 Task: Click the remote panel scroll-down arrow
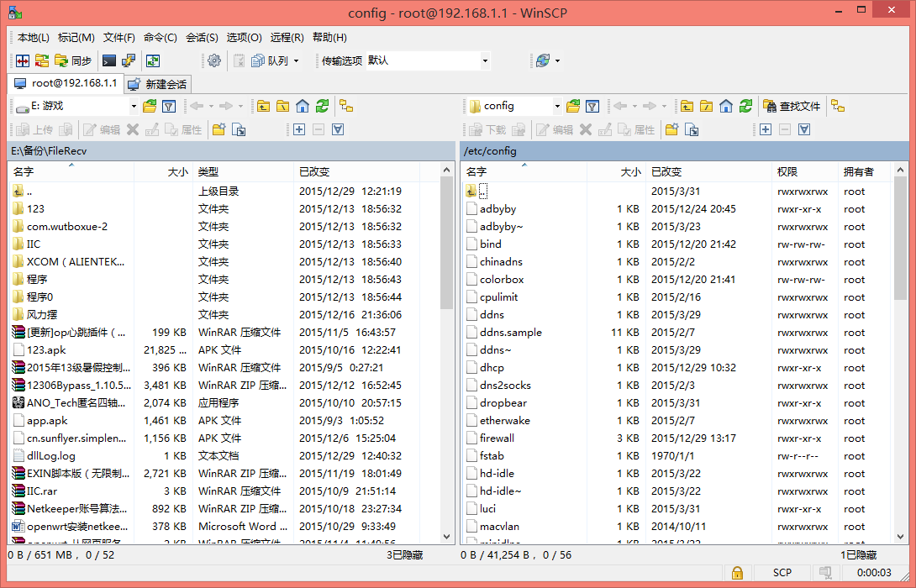pyautogui.click(x=900, y=536)
